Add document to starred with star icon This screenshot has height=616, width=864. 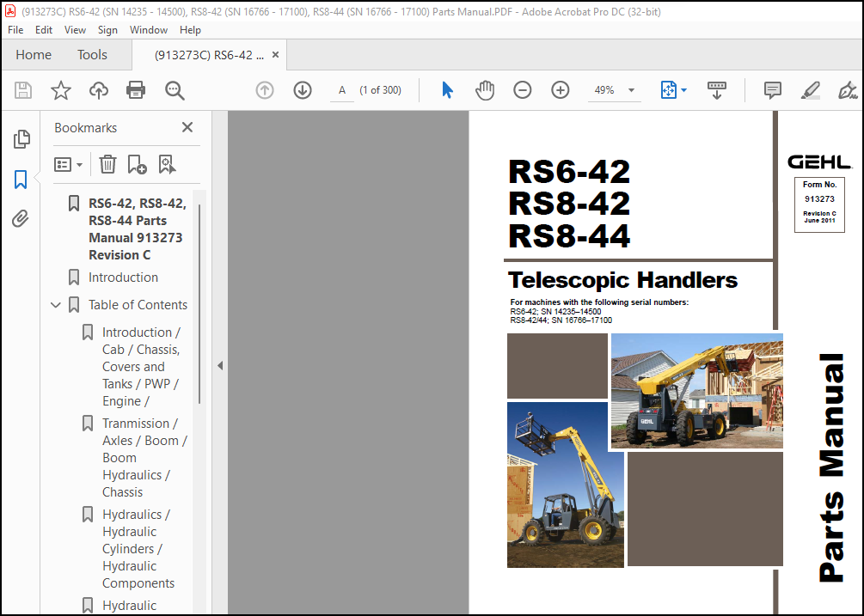(61, 89)
